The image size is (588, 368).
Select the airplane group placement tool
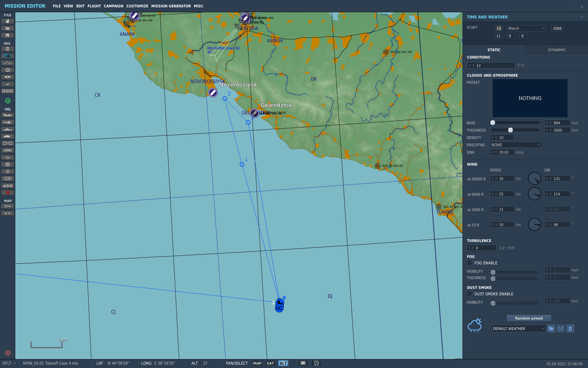pos(8,115)
